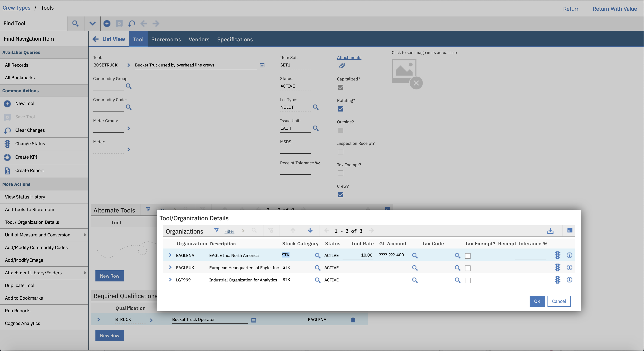The height and width of the screenshot is (351, 644).
Task: Expand the EAGLENA organization row details
Action: click(x=170, y=255)
